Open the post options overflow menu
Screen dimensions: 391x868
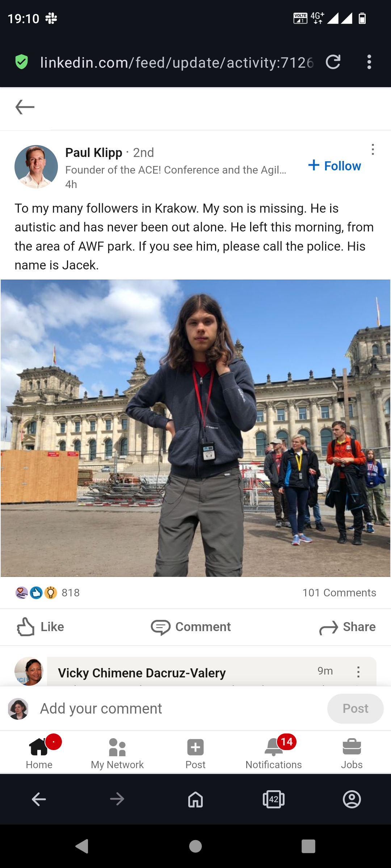[373, 149]
